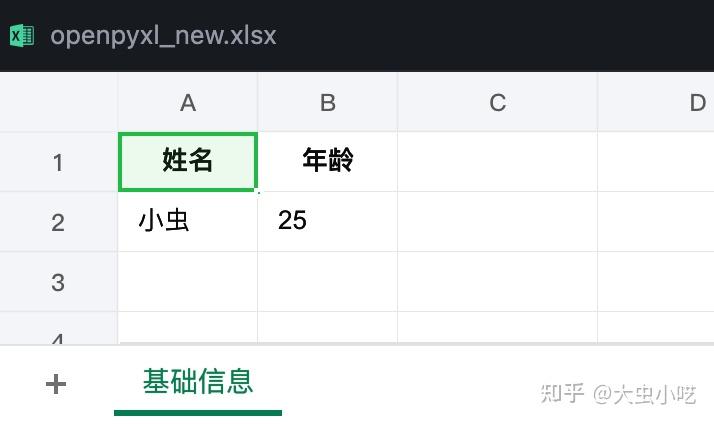Click cell A1 containing 姓名
The image size is (714, 424).
[188, 162]
